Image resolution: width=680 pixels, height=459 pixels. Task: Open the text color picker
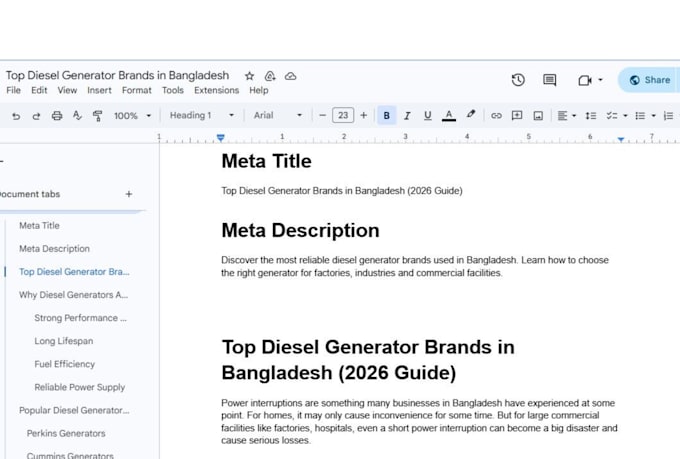[x=449, y=116]
